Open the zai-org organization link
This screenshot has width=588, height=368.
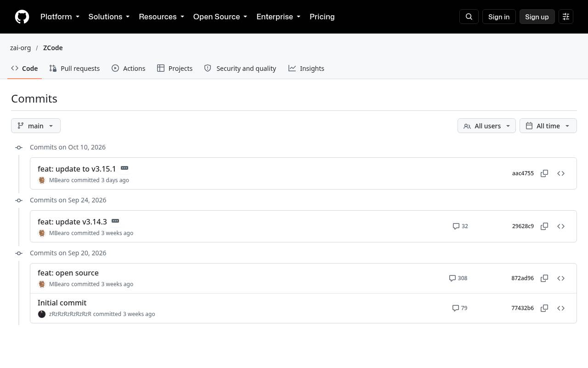click(x=21, y=48)
